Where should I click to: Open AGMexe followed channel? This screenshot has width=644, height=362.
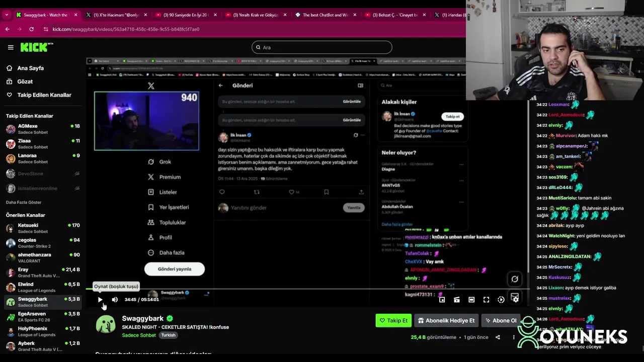[x=43, y=129]
